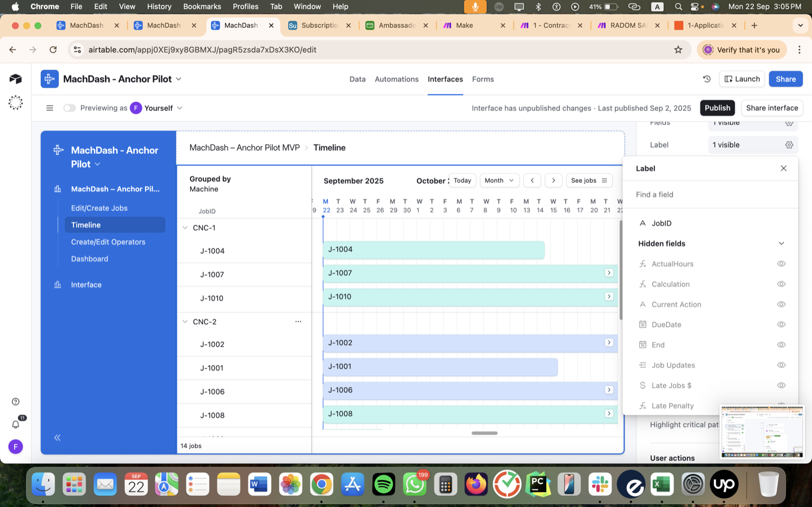Open MachDash - Anchor Pilot base name dropdown

click(x=179, y=79)
